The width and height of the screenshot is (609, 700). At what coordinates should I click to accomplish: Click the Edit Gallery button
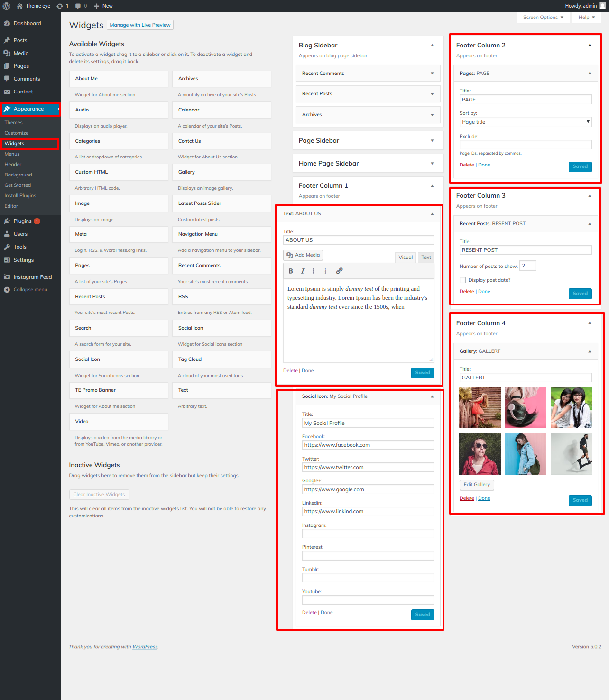476,485
